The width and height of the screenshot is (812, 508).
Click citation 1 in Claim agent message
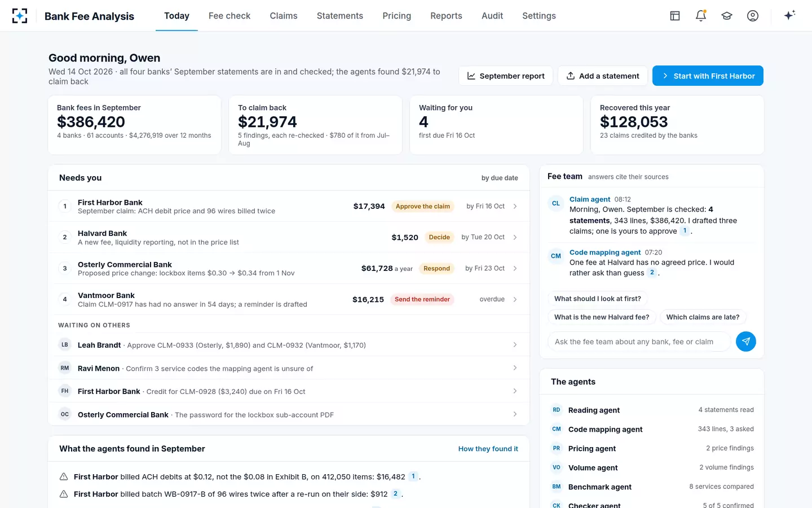pos(685,231)
